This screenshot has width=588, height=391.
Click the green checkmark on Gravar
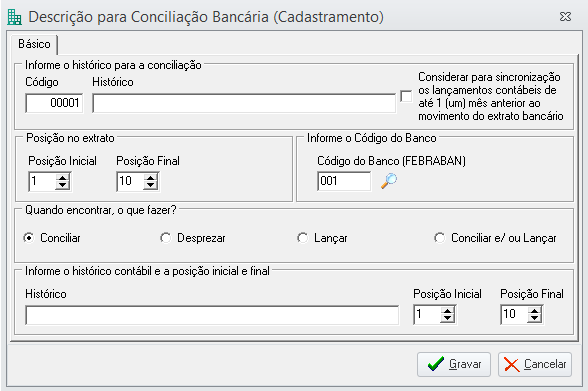click(x=435, y=364)
